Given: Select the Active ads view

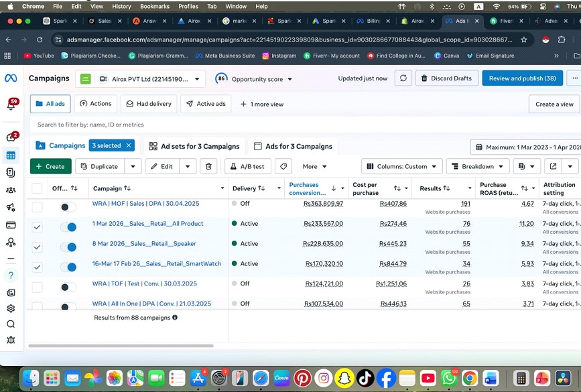Looking at the screenshot, I should tap(206, 104).
